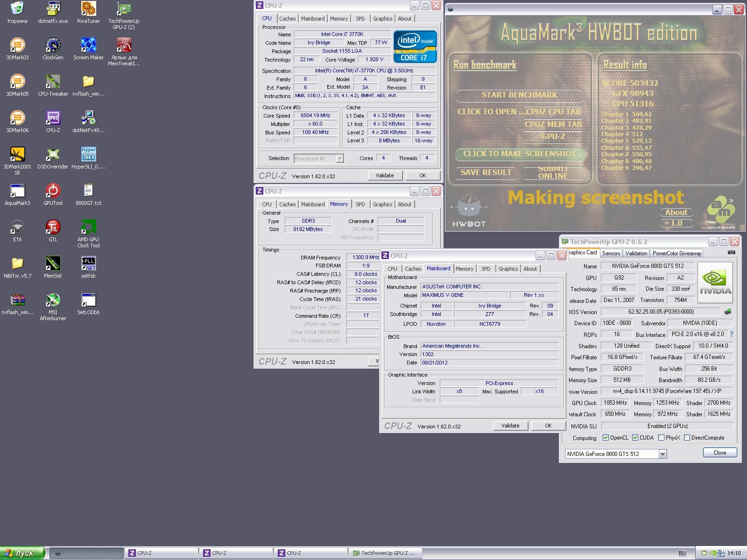Open the GPUTool desktop icon
The width and height of the screenshot is (747, 560).
(53, 194)
